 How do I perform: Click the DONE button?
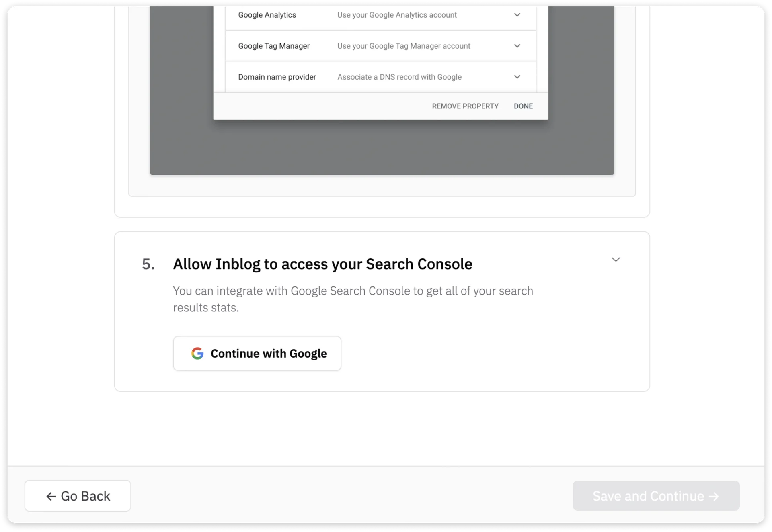point(523,106)
